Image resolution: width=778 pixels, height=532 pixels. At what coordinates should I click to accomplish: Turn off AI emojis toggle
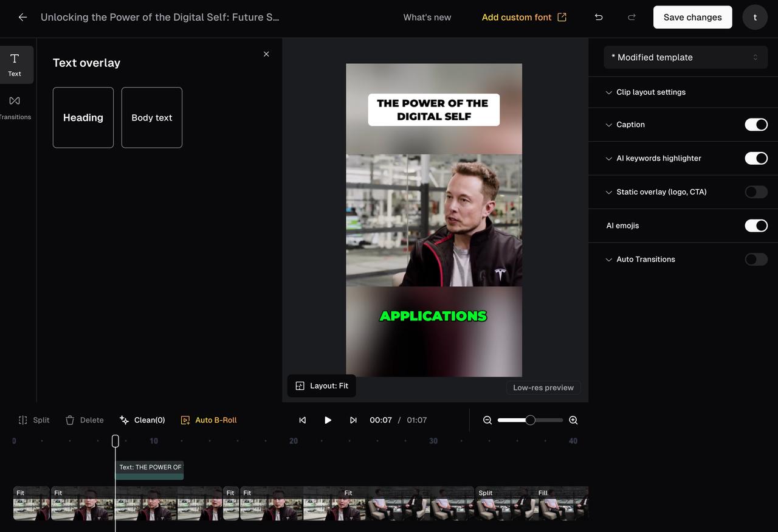coord(756,226)
